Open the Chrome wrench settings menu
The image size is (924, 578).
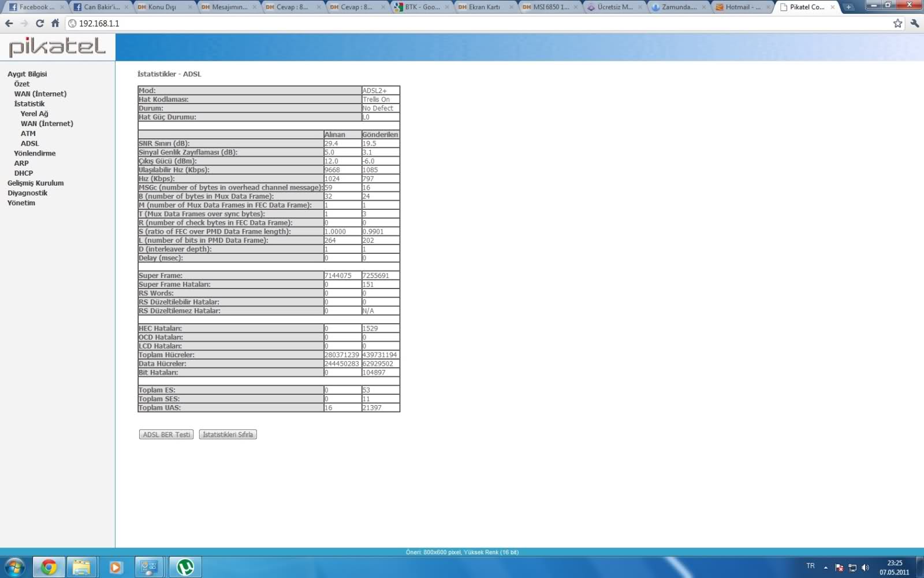(x=914, y=24)
